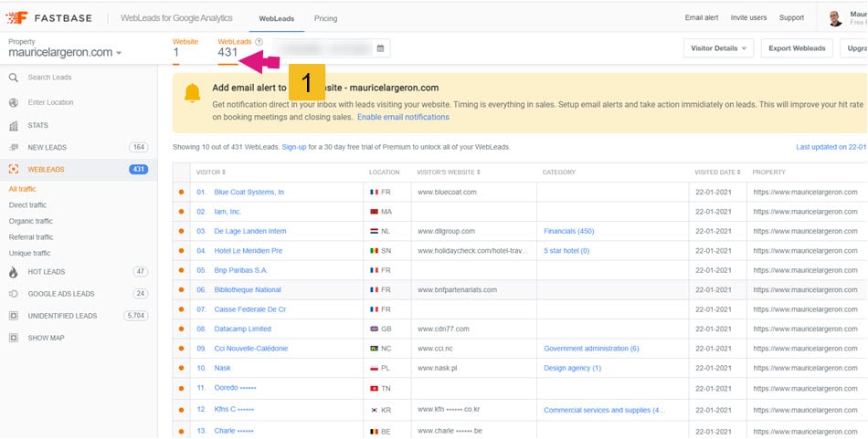Click the WebLeads target icon in sidebar

coord(14,170)
